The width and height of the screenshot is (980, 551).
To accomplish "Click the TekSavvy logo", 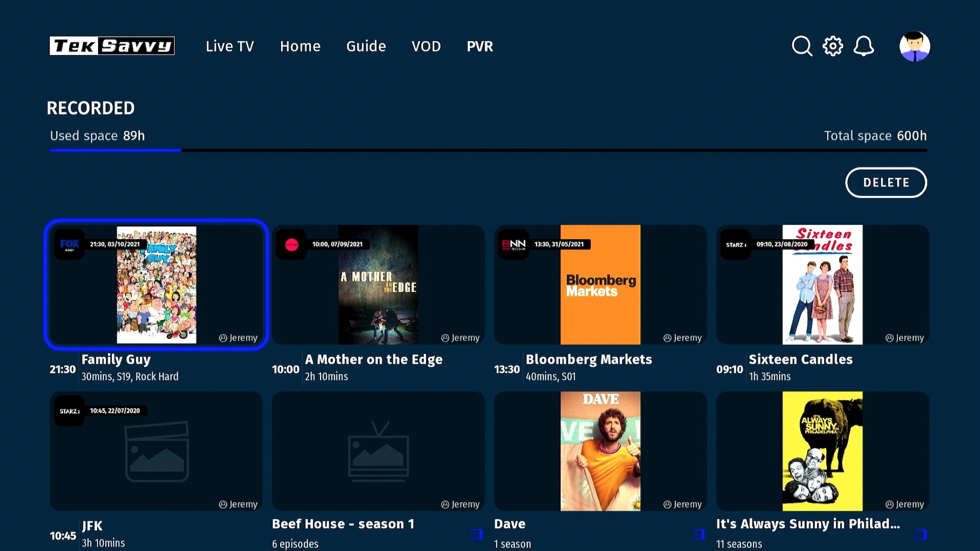I will [112, 45].
